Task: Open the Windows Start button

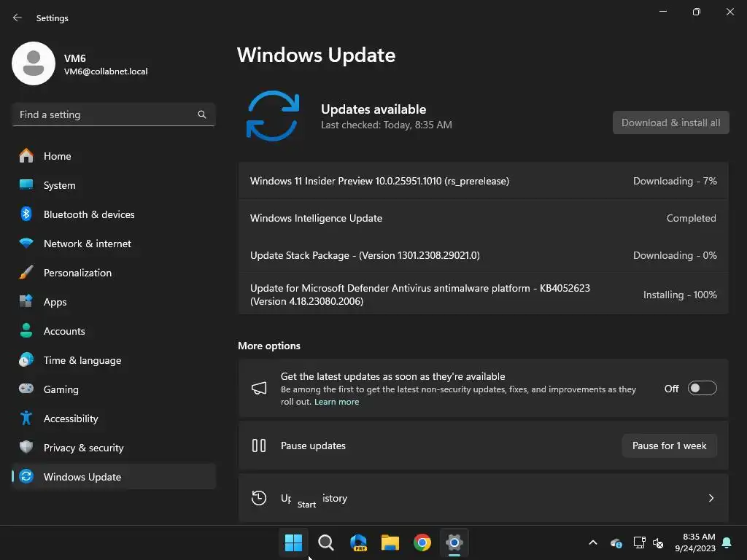Action: click(x=293, y=542)
